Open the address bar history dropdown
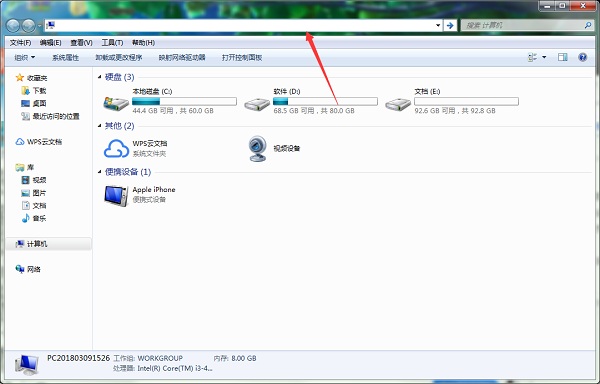 pos(438,26)
